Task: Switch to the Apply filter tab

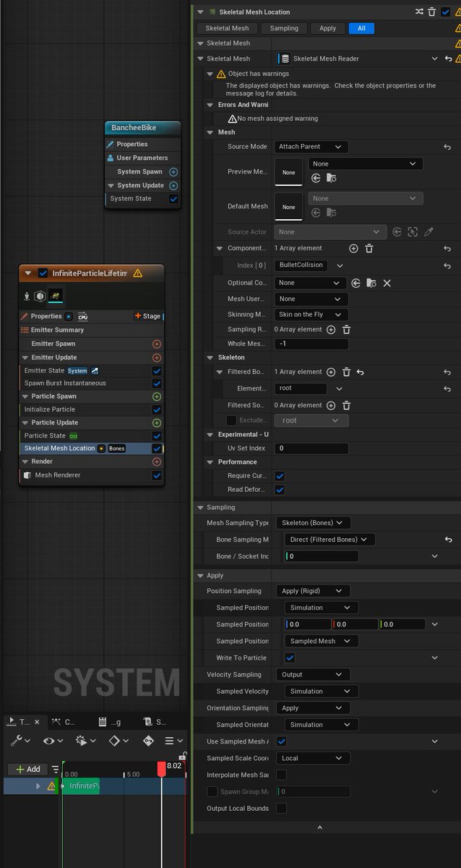Action: pyautogui.click(x=327, y=28)
